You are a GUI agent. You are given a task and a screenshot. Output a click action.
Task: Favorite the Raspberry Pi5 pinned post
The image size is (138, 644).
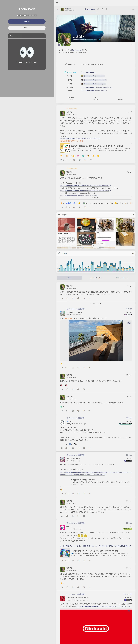pyautogui.click(x=74, y=207)
